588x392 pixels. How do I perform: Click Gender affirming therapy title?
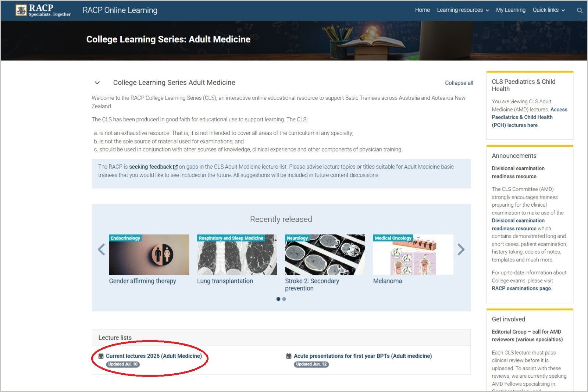tap(142, 281)
